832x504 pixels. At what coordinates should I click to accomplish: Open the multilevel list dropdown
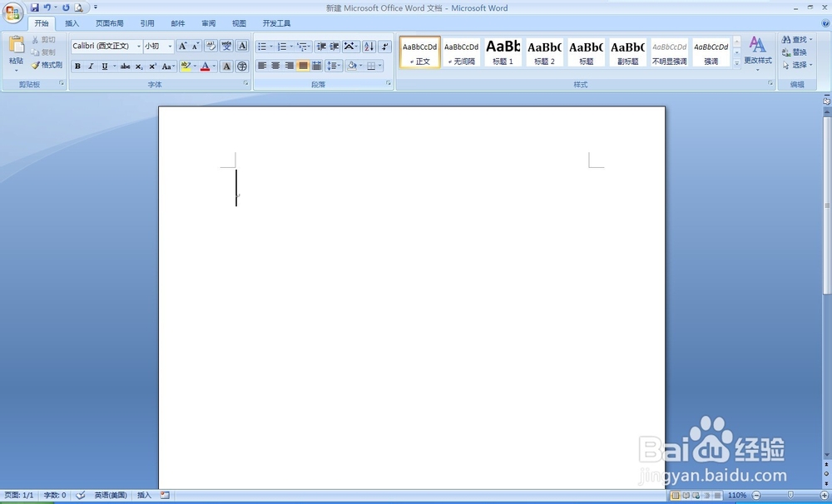click(x=304, y=47)
